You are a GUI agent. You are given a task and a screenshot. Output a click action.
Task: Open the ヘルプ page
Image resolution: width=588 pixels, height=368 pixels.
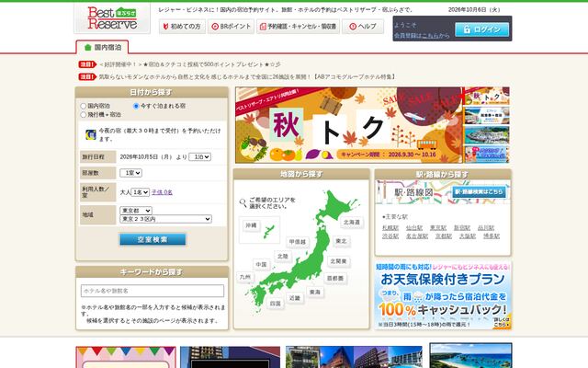363,27
